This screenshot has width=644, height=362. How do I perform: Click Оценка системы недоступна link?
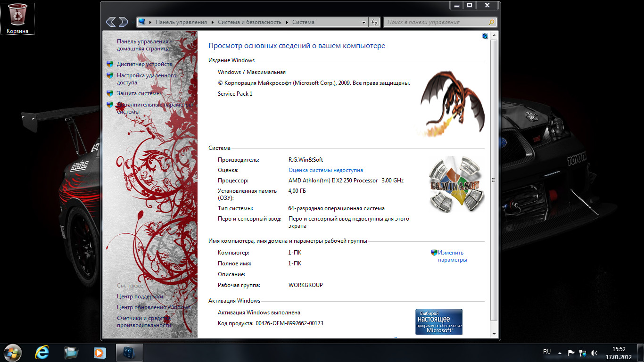point(326,170)
